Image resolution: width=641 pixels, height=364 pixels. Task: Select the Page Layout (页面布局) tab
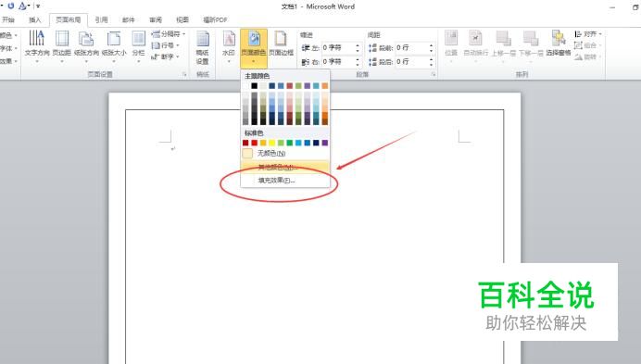pyautogui.click(x=69, y=19)
